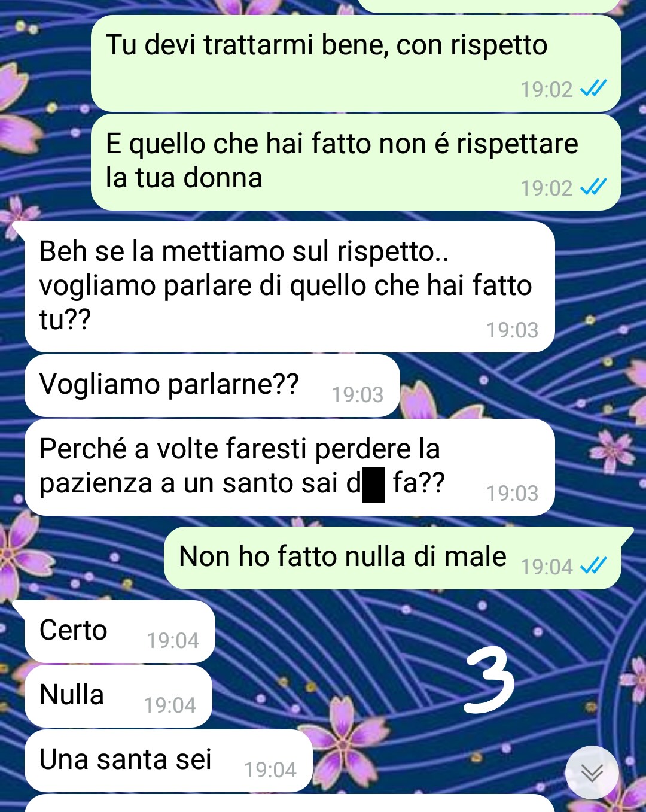Tap the 'Perché a volte faresti perdere la pazienza' message
The width and height of the screenshot is (646, 812).
[290, 467]
